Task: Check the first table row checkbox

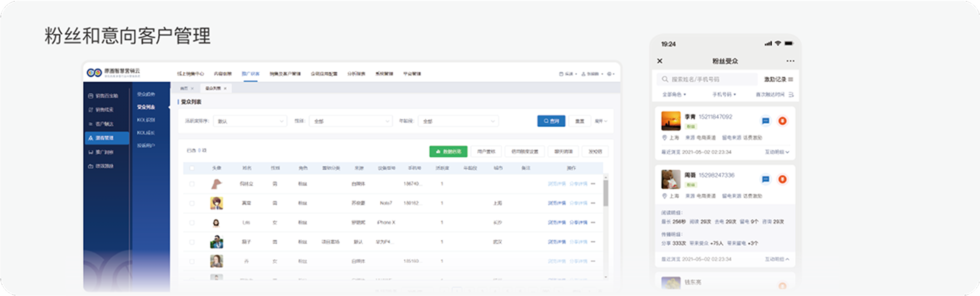Action: 192,184
